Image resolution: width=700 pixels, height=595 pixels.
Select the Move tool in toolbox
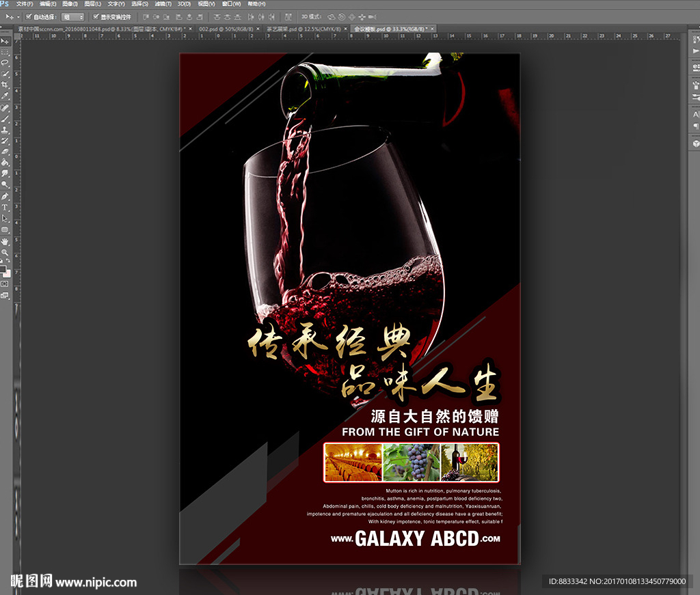pos(5,42)
